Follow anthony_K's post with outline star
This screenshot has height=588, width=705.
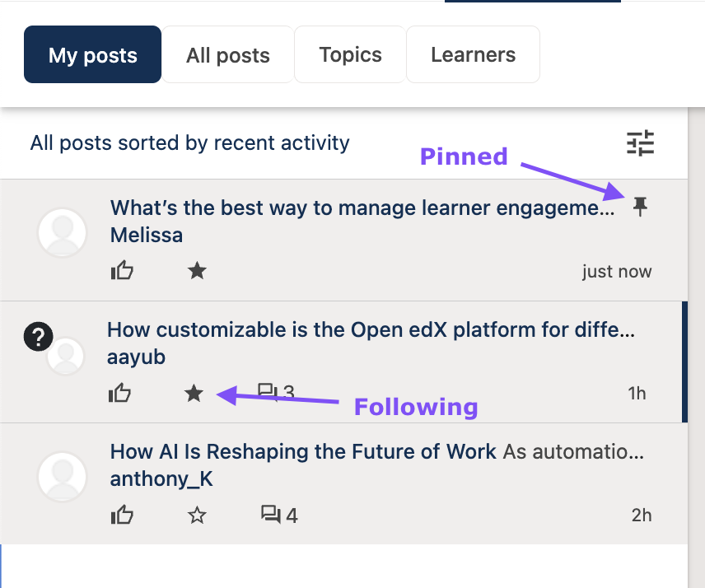[197, 516]
